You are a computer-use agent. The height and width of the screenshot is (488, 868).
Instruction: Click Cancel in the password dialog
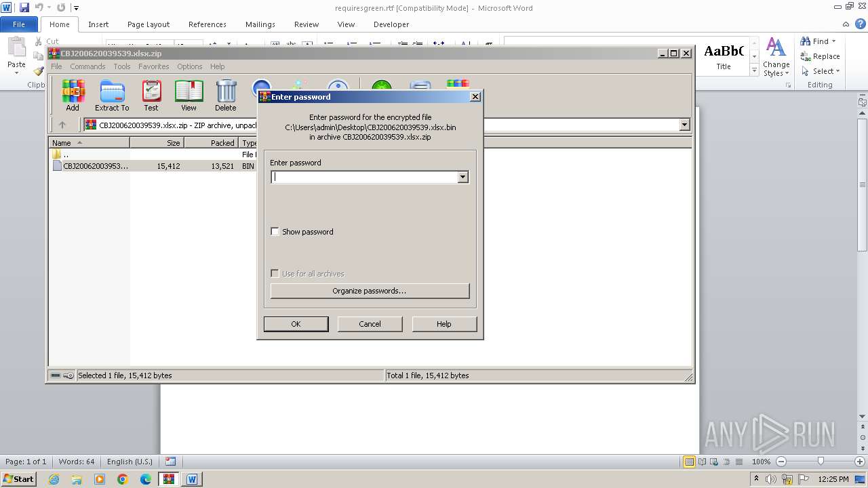pos(370,324)
